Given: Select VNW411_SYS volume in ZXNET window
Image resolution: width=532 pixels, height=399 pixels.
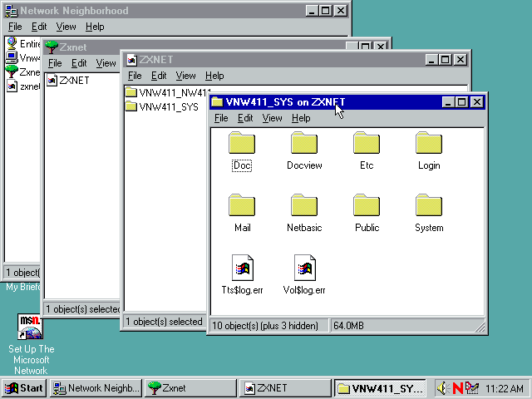Looking at the screenshot, I should coord(162,107).
